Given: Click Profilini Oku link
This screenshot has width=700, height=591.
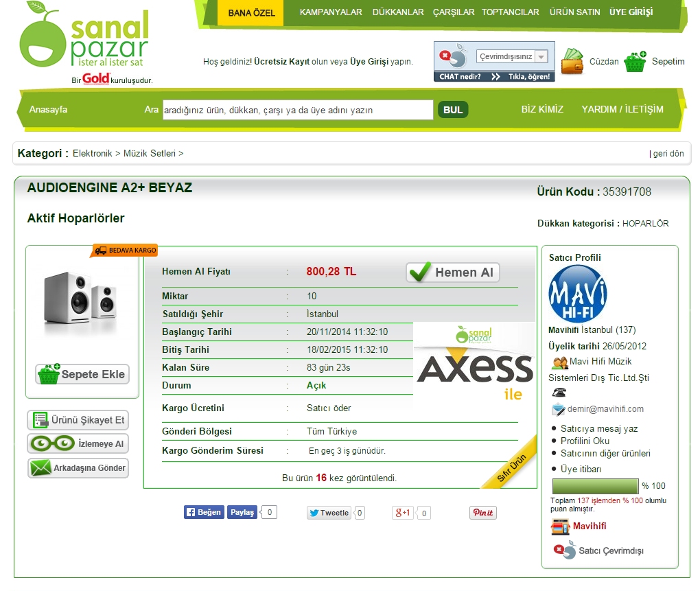Looking at the screenshot, I should pos(585,441).
